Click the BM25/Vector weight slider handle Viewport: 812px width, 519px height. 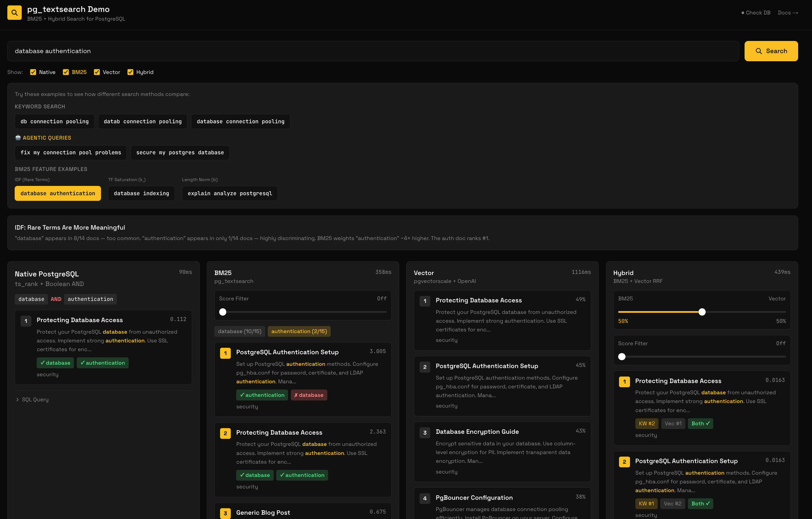tap(702, 312)
